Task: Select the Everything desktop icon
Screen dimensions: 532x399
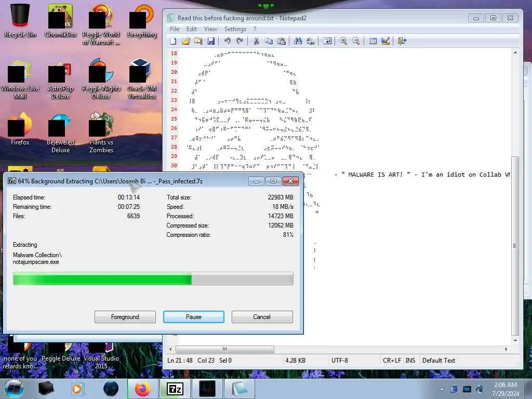Action: [141, 20]
